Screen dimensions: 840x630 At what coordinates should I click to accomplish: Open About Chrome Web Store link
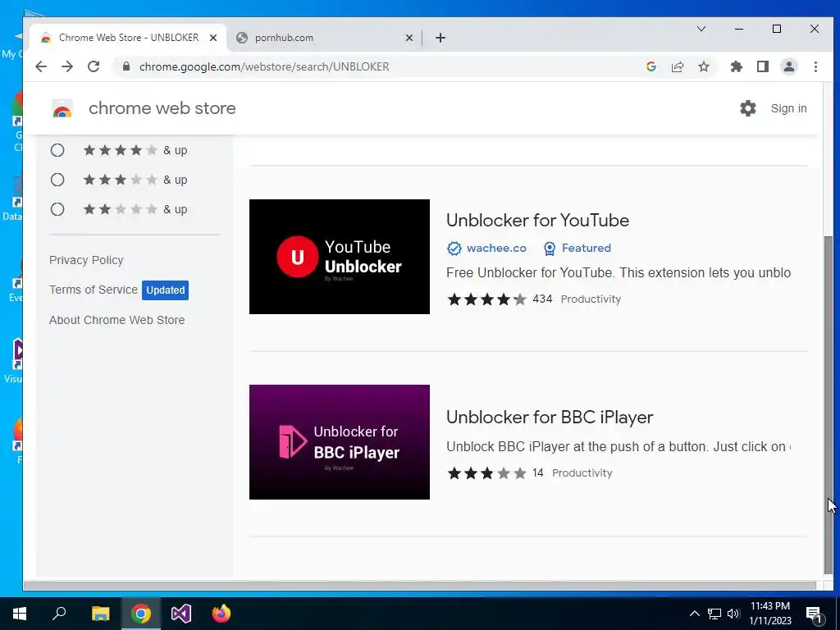click(116, 320)
